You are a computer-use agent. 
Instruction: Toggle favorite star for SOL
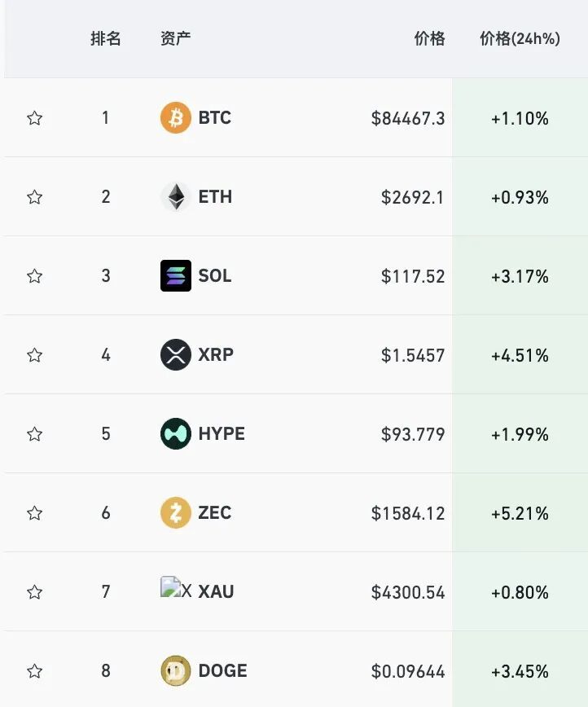35,276
